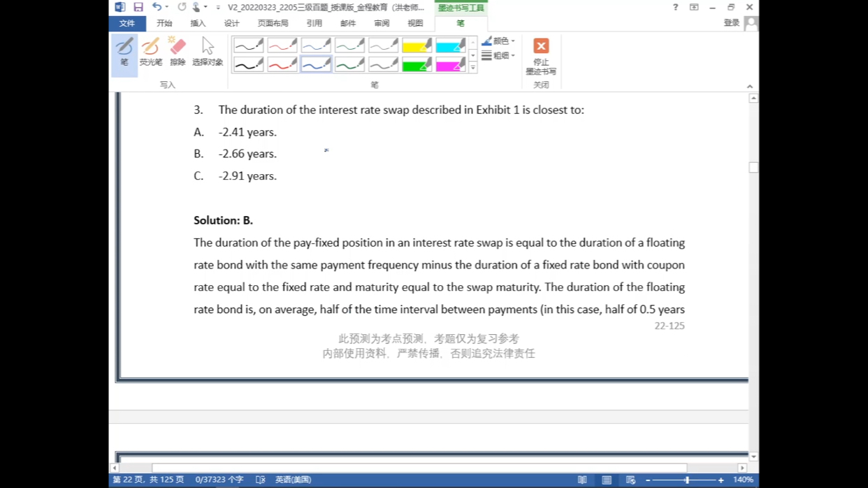Select the Pens (笔) contextual tab

pyautogui.click(x=461, y=23)
